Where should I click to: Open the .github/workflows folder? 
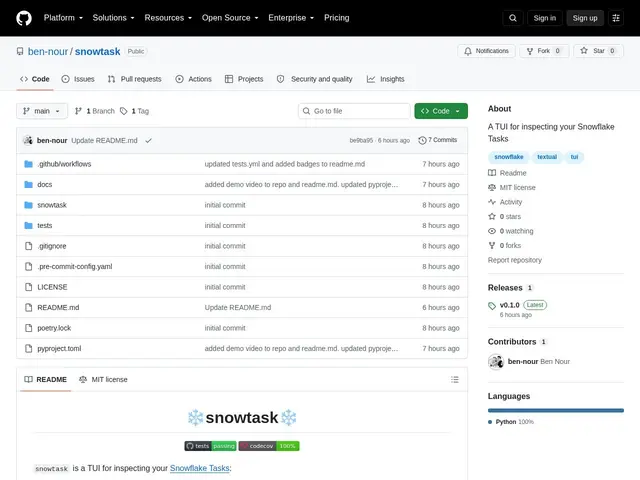tap(64, 164)
